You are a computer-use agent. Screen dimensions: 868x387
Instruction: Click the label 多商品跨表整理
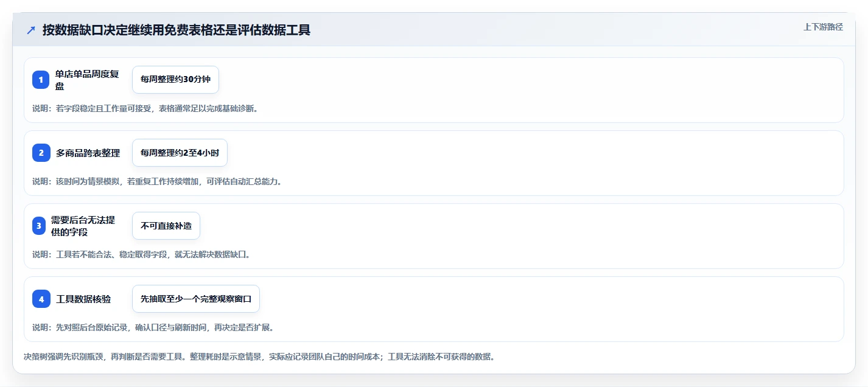[88, 153]
